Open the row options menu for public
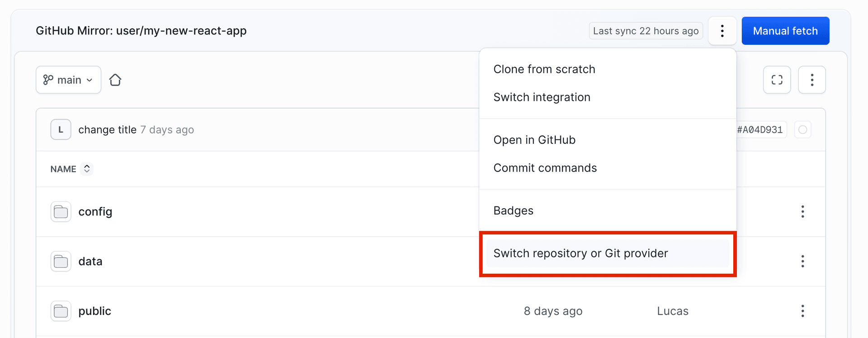This screenshot has width=868, height=338. (x=802, y=311)
